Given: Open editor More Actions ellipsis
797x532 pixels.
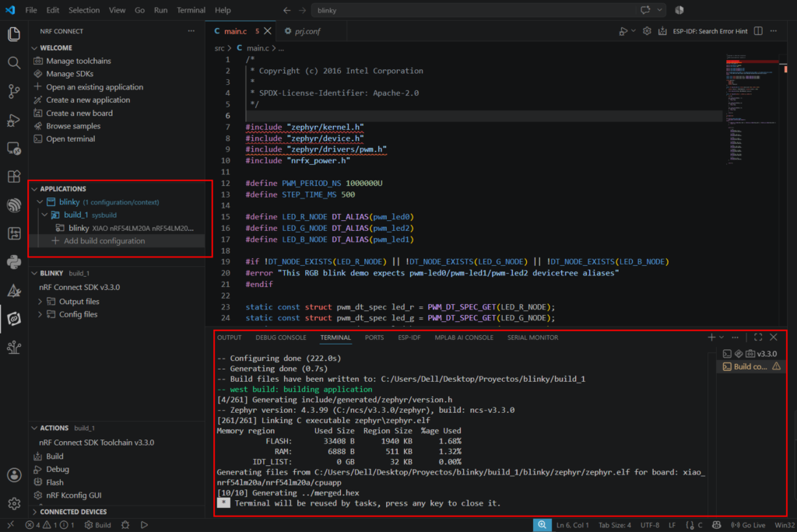Looking at the screenshot, I should pyautogui.click(x=774, y=31).
